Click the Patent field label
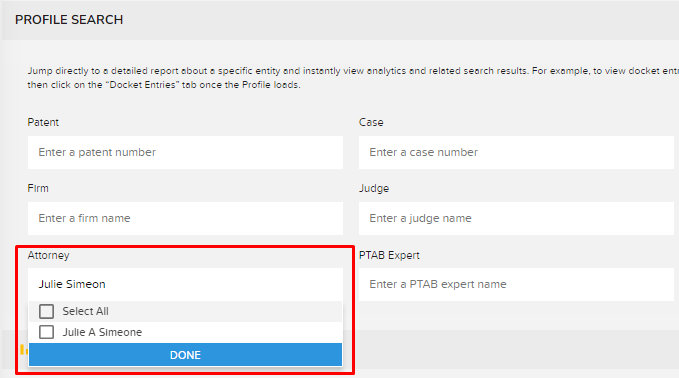The image size is (679, 378). 43,122
